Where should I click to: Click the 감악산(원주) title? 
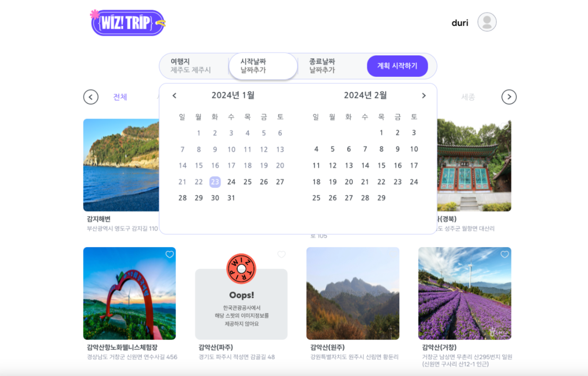coord(327,347)
